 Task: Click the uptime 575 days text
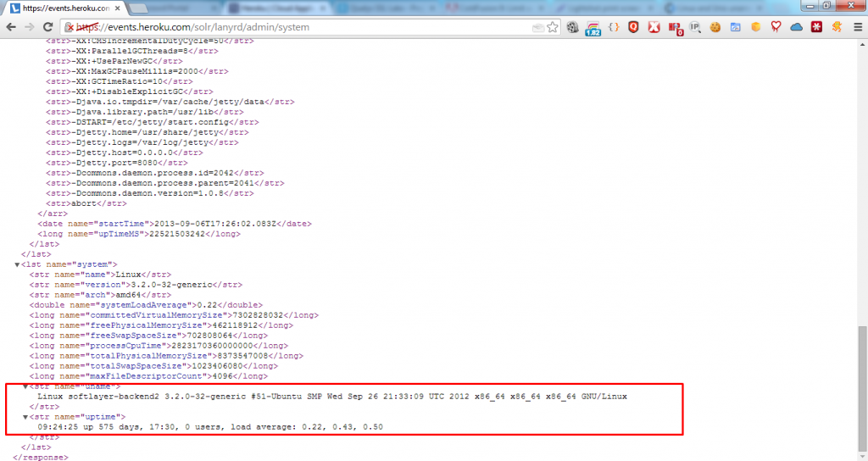click(x=210, y=427)
